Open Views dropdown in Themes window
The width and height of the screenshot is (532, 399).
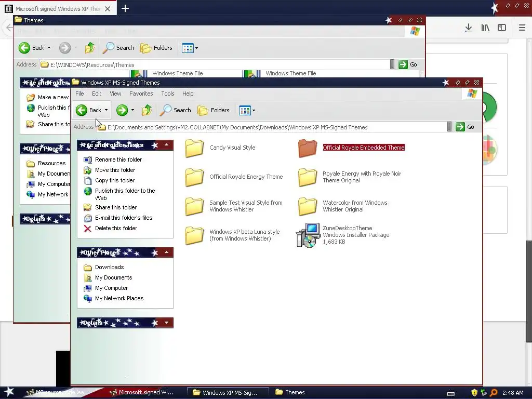click(x=197, y=48)
